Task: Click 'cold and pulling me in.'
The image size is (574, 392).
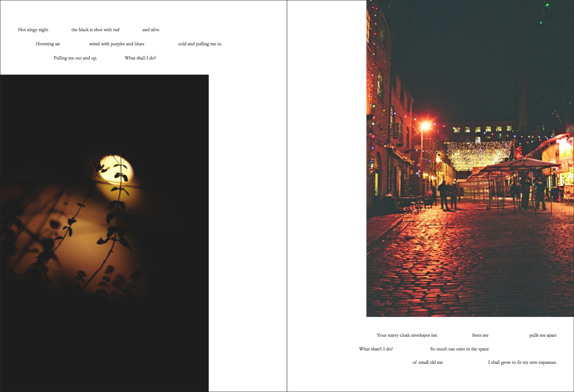Action: pyautogui.click(x=200, y=44)
